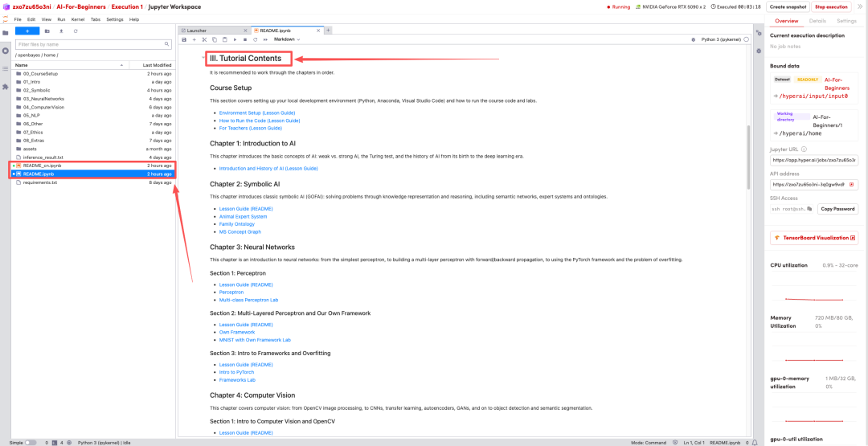Restart kernel and run all cells icon
The height and width of the screenshot is (446, 868).
265,40
